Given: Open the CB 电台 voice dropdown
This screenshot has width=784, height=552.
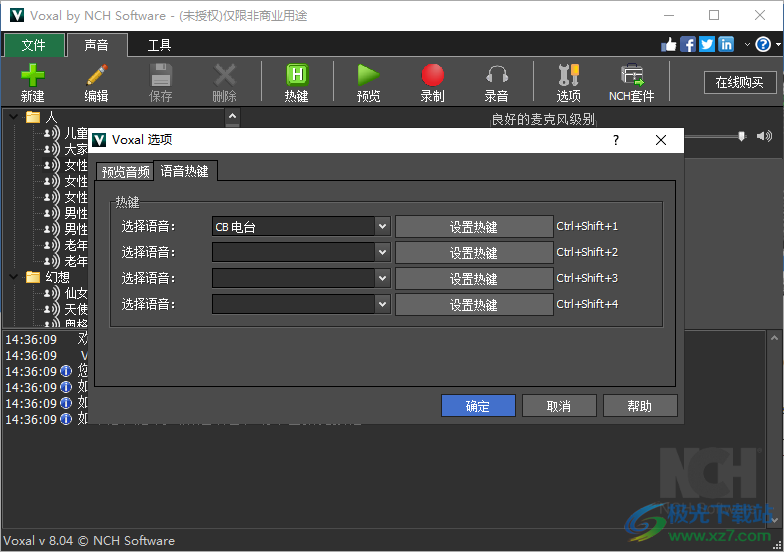Looking at the screenshot, I should pyautogui.click(x=382, y=226).
